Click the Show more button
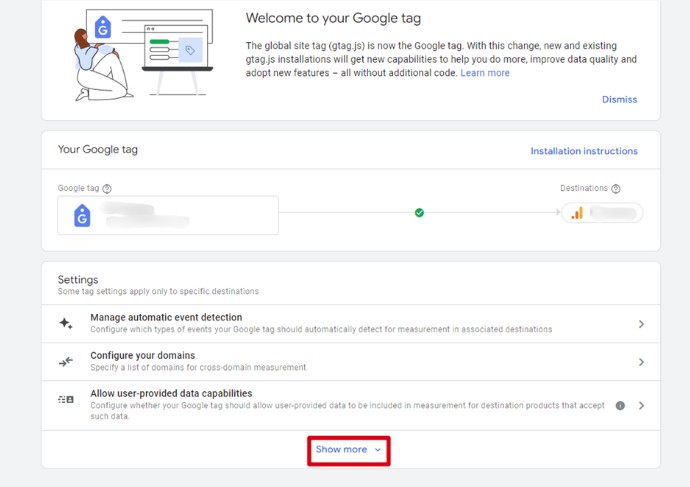 348,450
